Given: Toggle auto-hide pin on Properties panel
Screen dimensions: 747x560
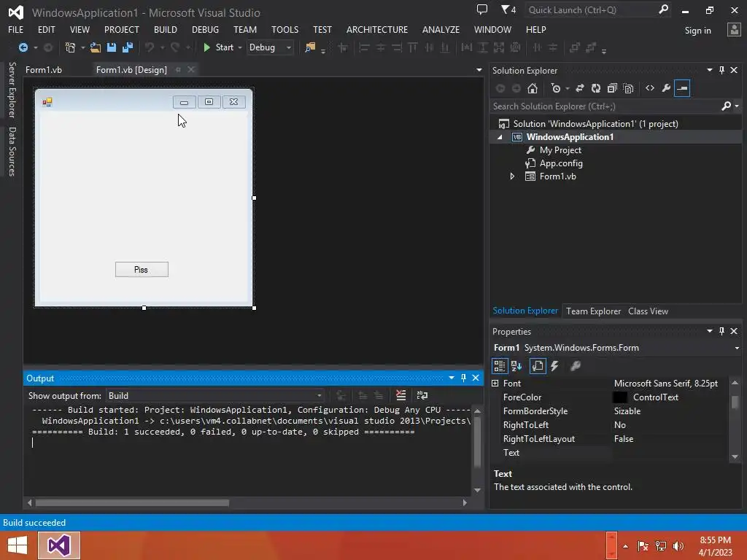Looking at the screenshot, I should tap(721, 331).
